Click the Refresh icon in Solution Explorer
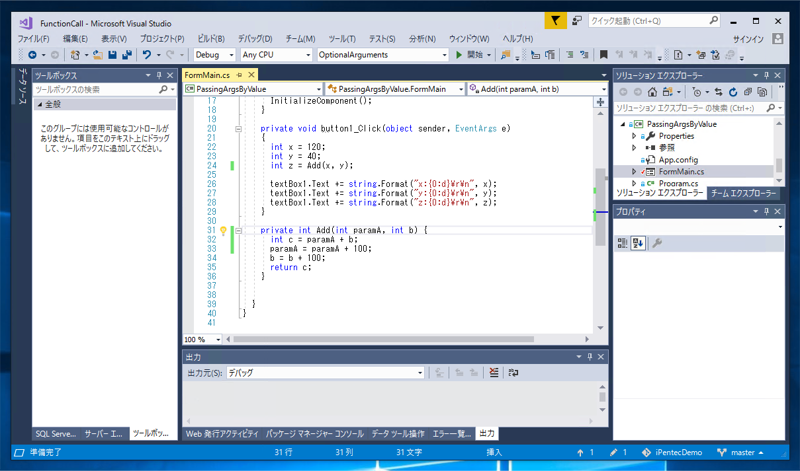The width and height of the screenshot is (800, 471). tap(733, 92)
